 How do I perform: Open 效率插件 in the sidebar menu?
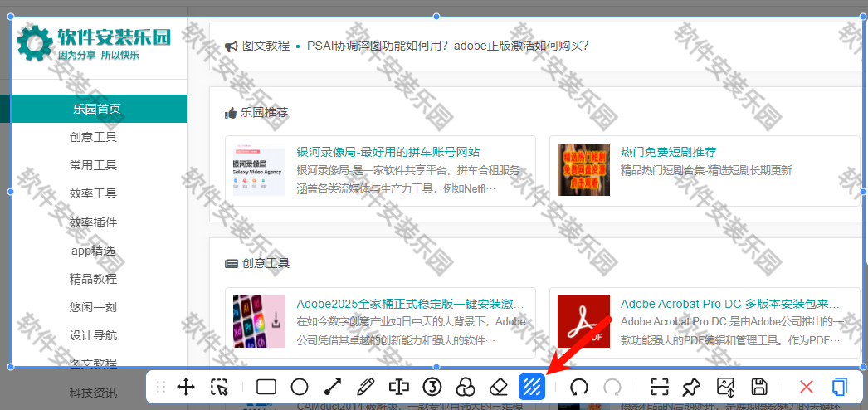pos(93,222)
